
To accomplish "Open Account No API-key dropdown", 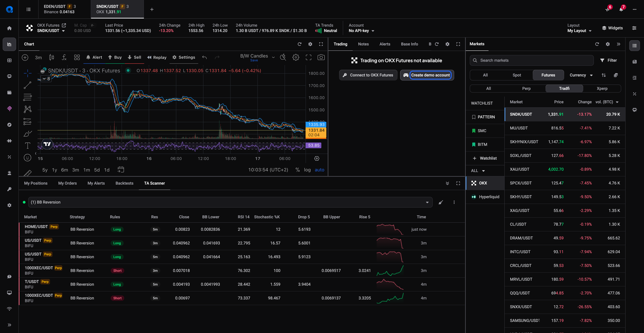I will [x=361, y=31].
